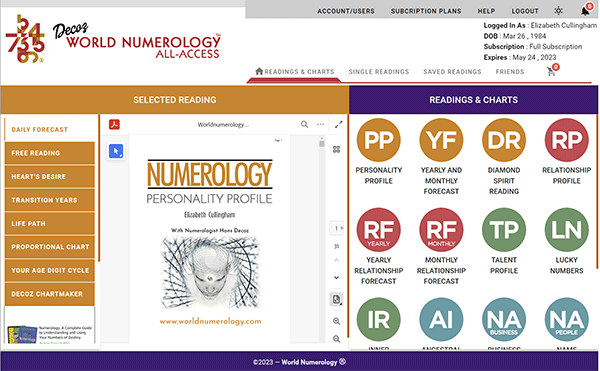
Task: Open the Talent Profile TP icon
Action: pos(504,230)
